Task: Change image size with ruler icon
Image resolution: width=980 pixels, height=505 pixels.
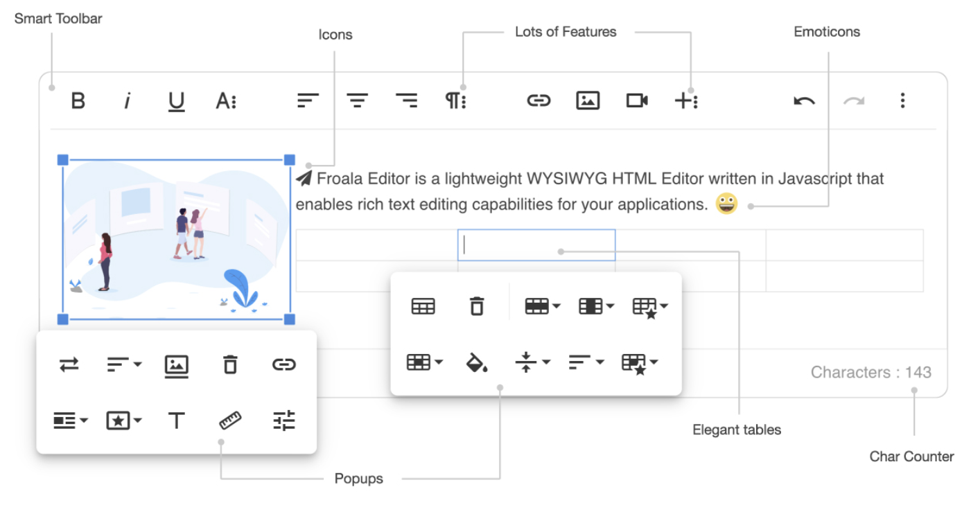Action: pos(230,420)
